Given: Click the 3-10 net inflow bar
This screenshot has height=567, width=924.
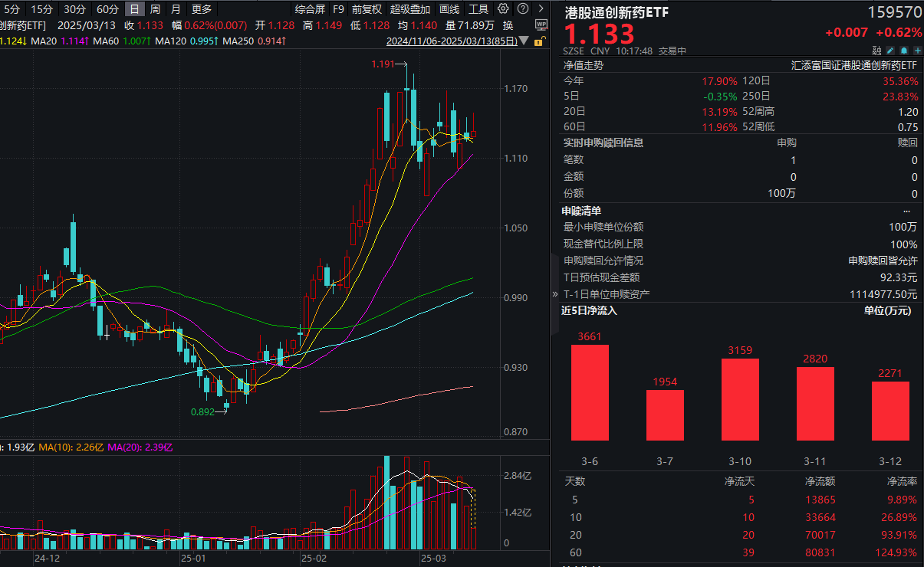Looking at the screenshot, I should click(740, 399).
